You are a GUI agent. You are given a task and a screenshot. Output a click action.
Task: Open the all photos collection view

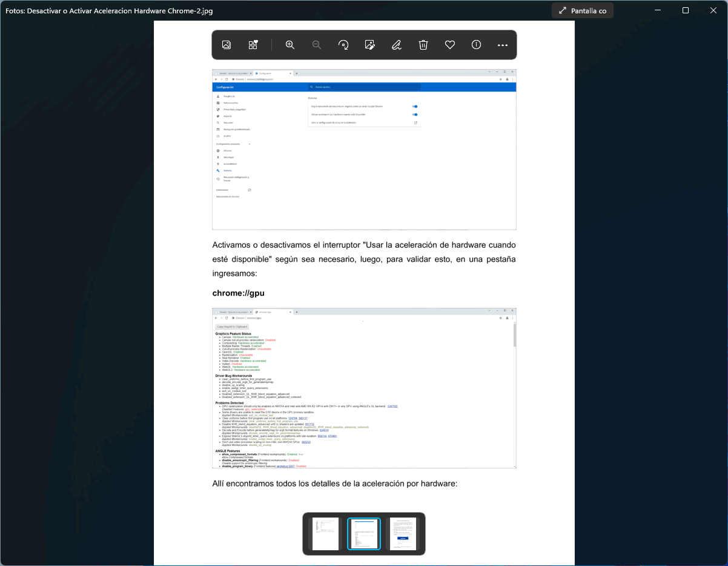click(226, 45)
